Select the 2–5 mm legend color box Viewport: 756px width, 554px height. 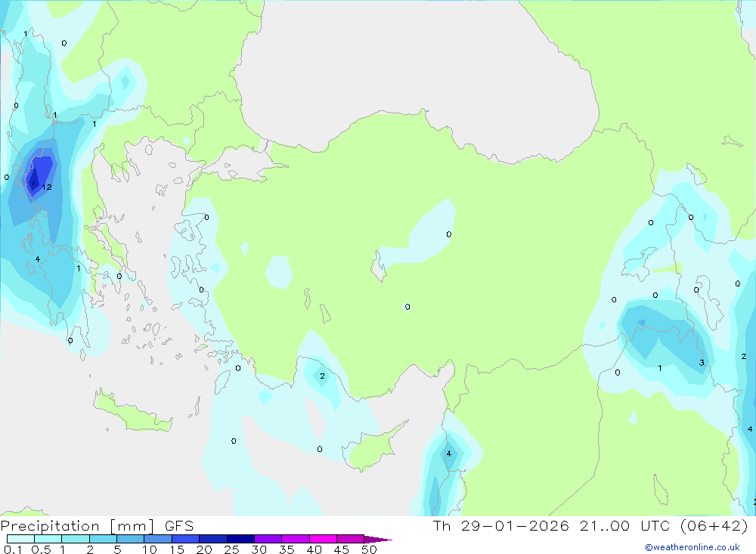(103, 539)
